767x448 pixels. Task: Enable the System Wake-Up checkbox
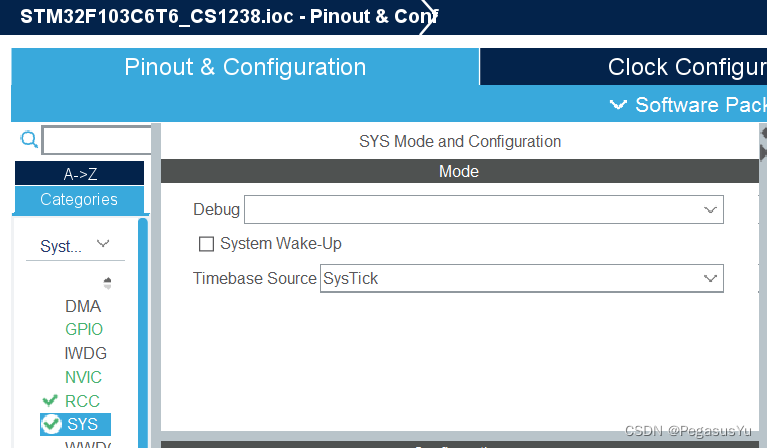207,243
